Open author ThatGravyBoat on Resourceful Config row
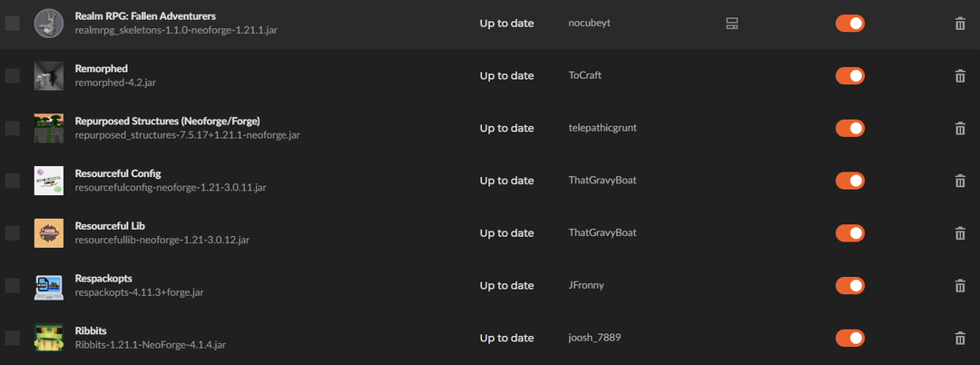 click(x=602, y=180)
